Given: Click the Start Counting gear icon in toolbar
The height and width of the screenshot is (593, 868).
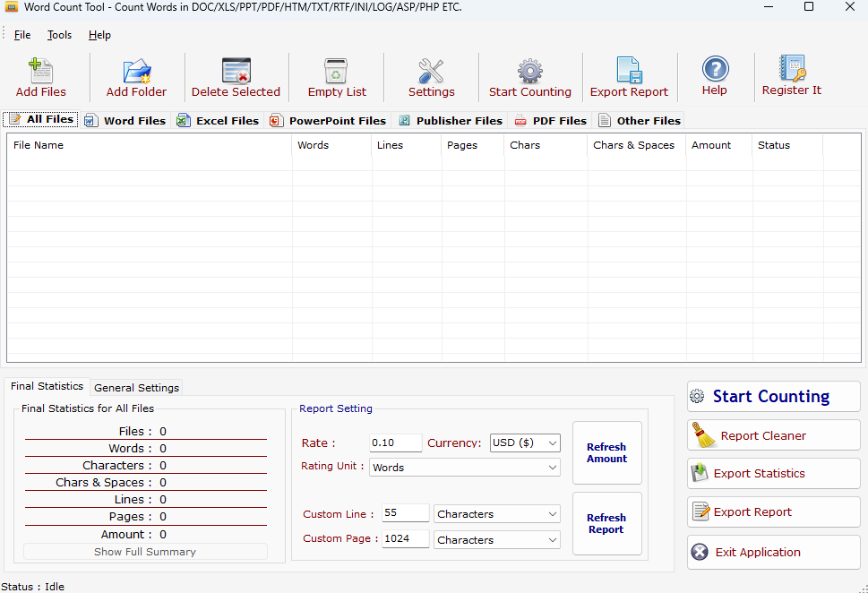Looking at the screenshot, I should click(x=529, y=71).
